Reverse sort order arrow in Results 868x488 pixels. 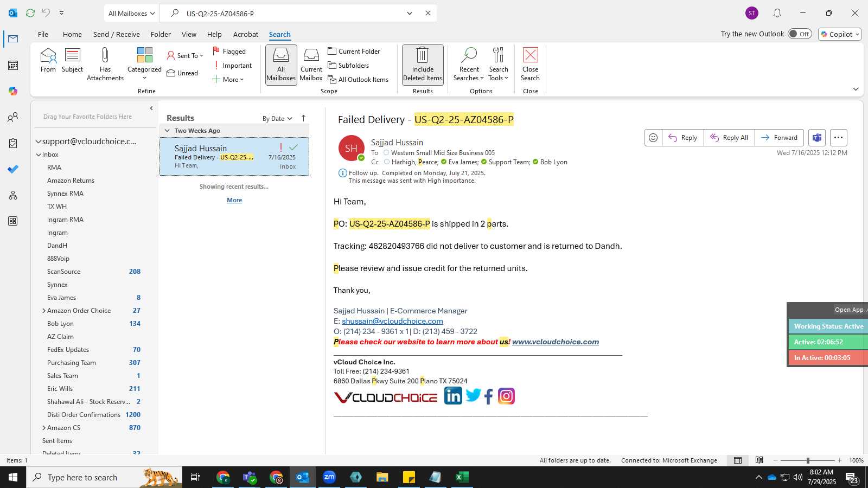click(304, 118)
